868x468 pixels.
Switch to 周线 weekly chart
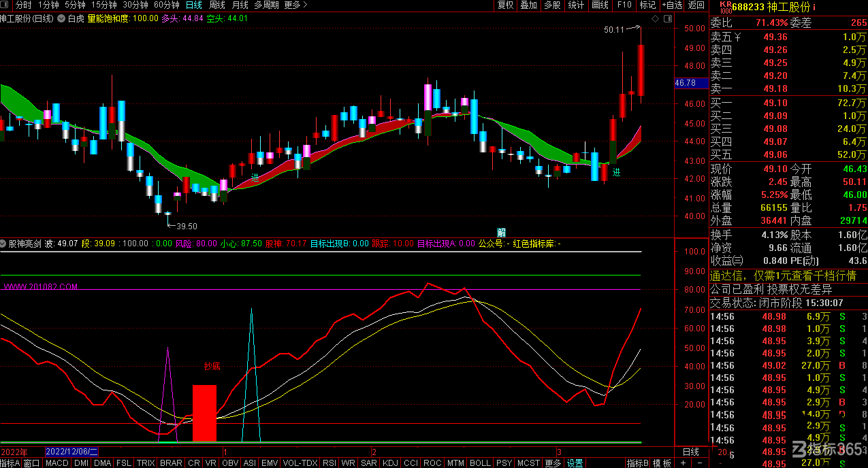pyautogui.click(x=216, y=5)
